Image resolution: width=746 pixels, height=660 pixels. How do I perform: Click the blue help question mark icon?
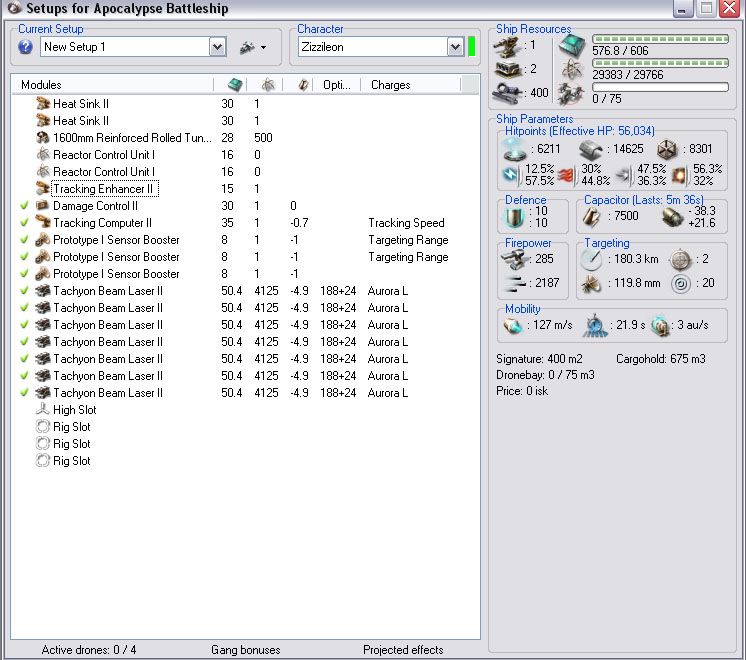tap(25, 47)
